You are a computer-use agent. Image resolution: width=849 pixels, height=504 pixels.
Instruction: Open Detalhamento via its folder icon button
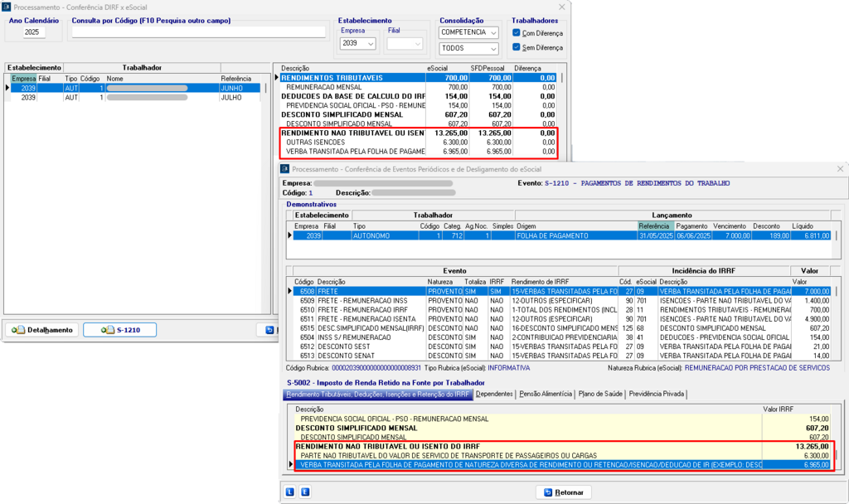click(x=41, y=330)
